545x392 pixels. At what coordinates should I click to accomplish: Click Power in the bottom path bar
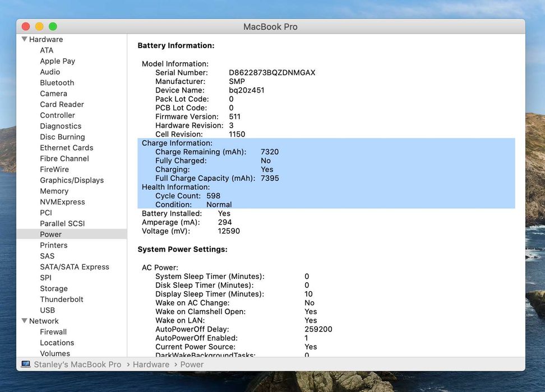(192, 364)
